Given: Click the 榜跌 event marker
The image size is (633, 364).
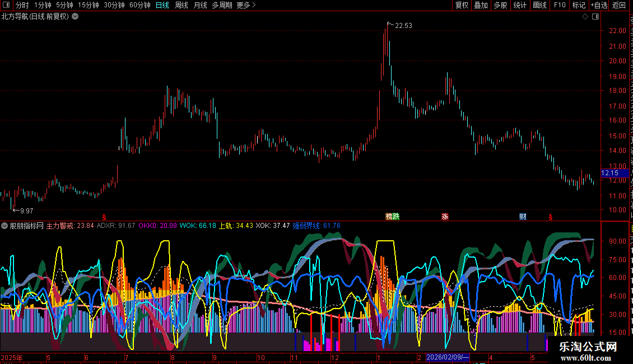Looking at the screenshot, I should [x=392, y=216].
